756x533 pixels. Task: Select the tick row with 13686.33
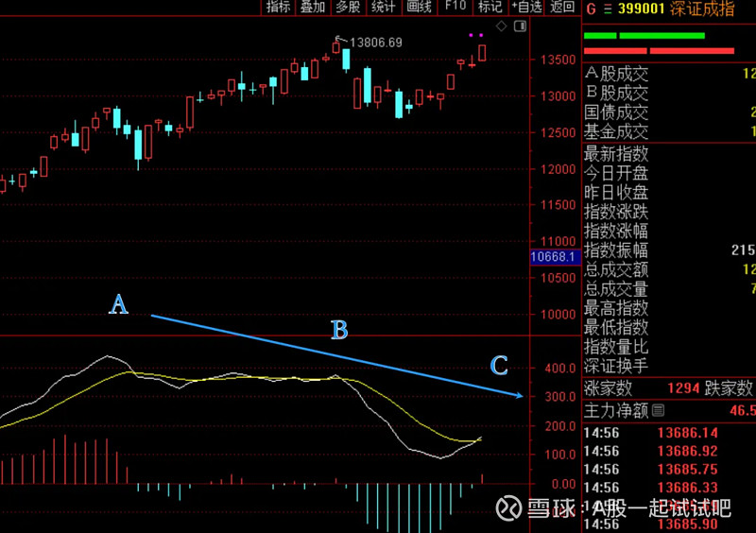click(x=669, y=488)
